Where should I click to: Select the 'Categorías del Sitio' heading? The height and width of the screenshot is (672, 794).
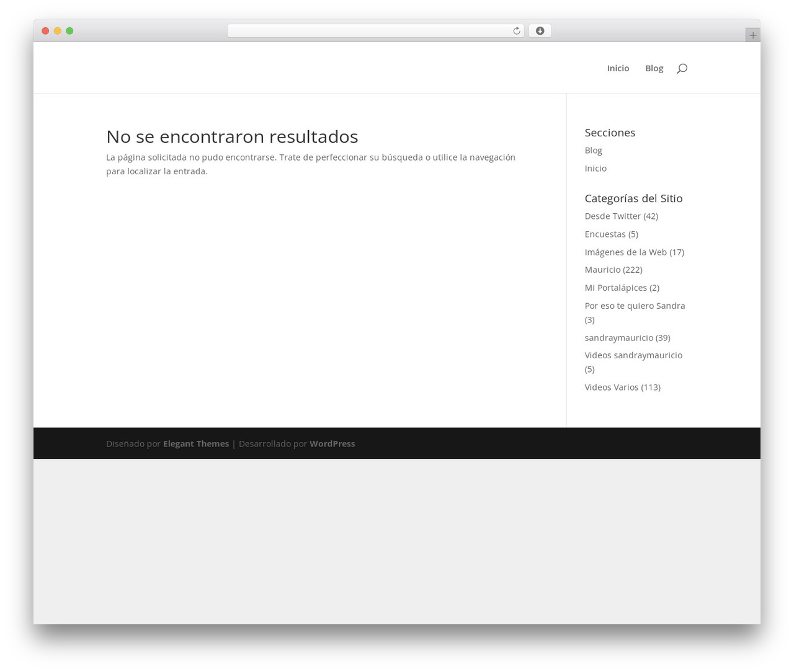[x=633, y=198]
